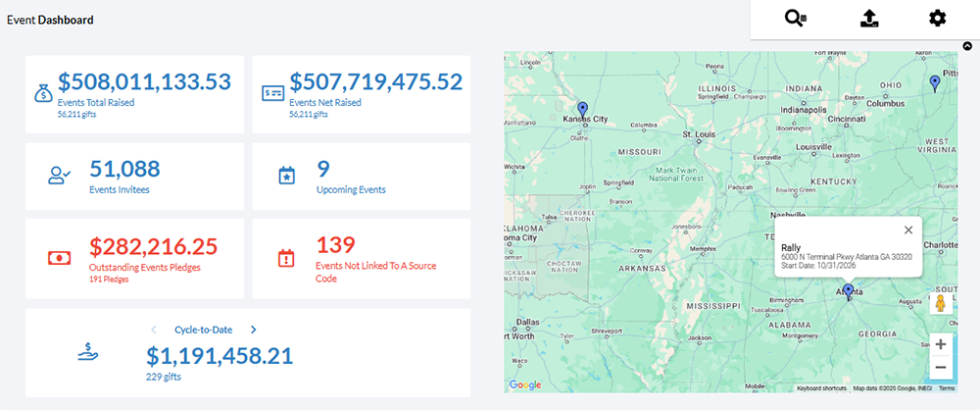Viewport: 980px width, 410px height.
Task: Click the Events Not Linked To A Source Code label
Action: tap(376, 272)
